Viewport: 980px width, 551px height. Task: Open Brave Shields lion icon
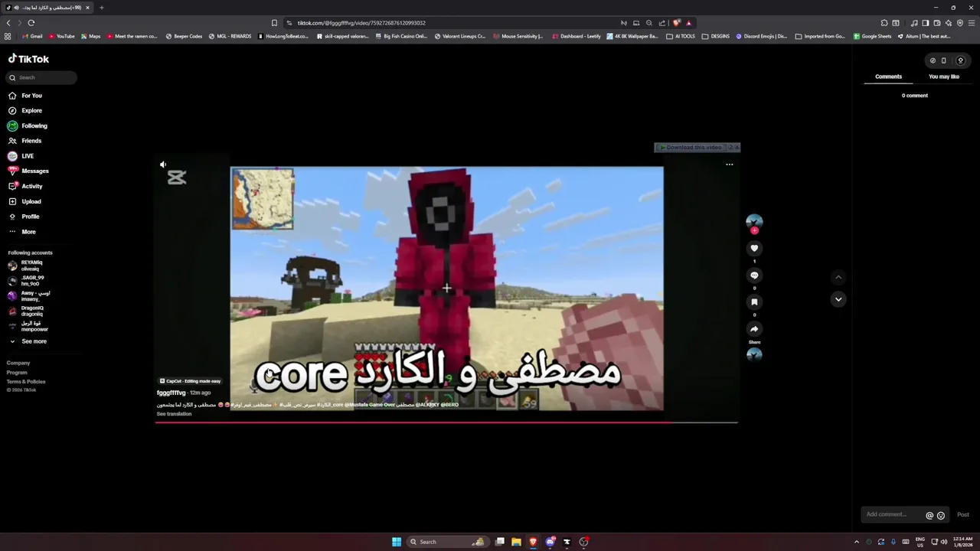point(676,23)
